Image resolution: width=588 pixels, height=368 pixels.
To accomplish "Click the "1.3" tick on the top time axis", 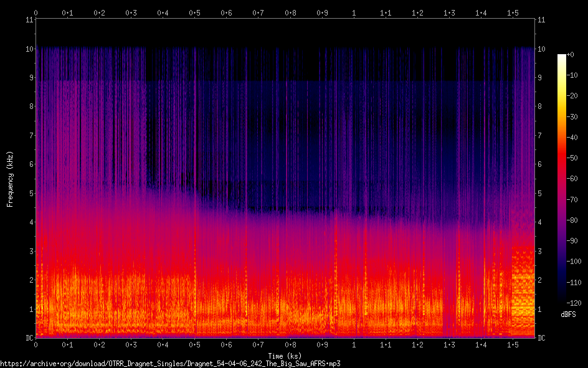I will (x=449, y=12).
